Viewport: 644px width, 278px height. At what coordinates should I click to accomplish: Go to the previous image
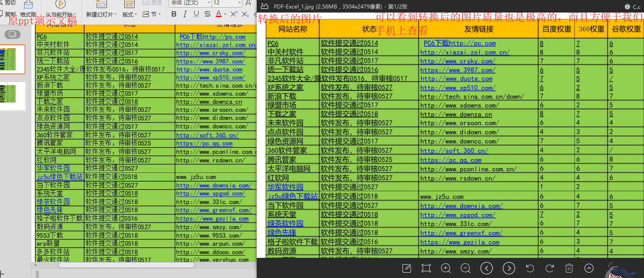coord(487,268)
